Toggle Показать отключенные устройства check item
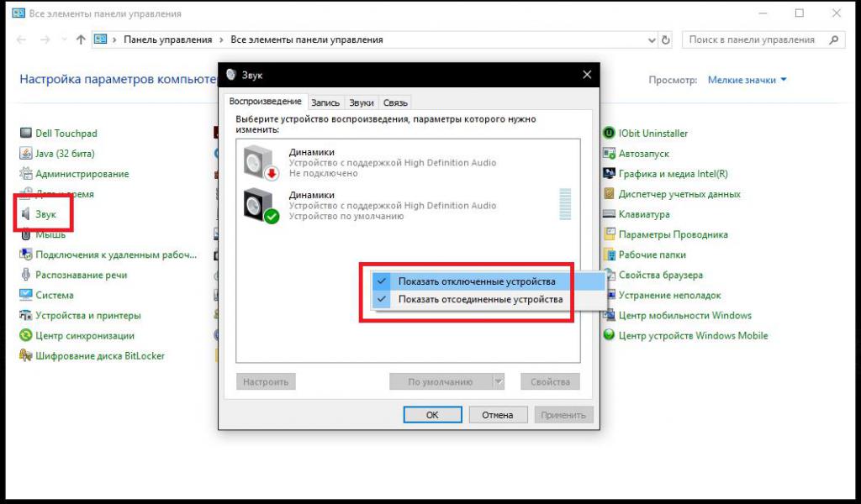The image size is (861, 504). tap(488, 281)
